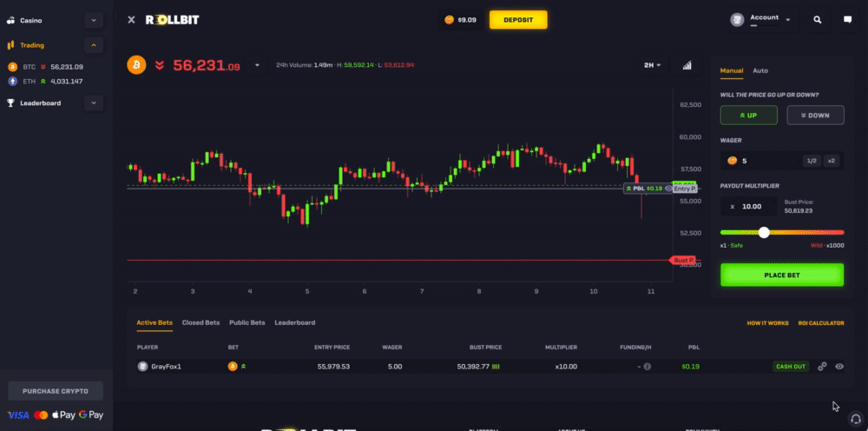The width and height of the screenshot is (868, 431).
Task: Open the ROI CALCULATOR link
Action: pos(821,323)
